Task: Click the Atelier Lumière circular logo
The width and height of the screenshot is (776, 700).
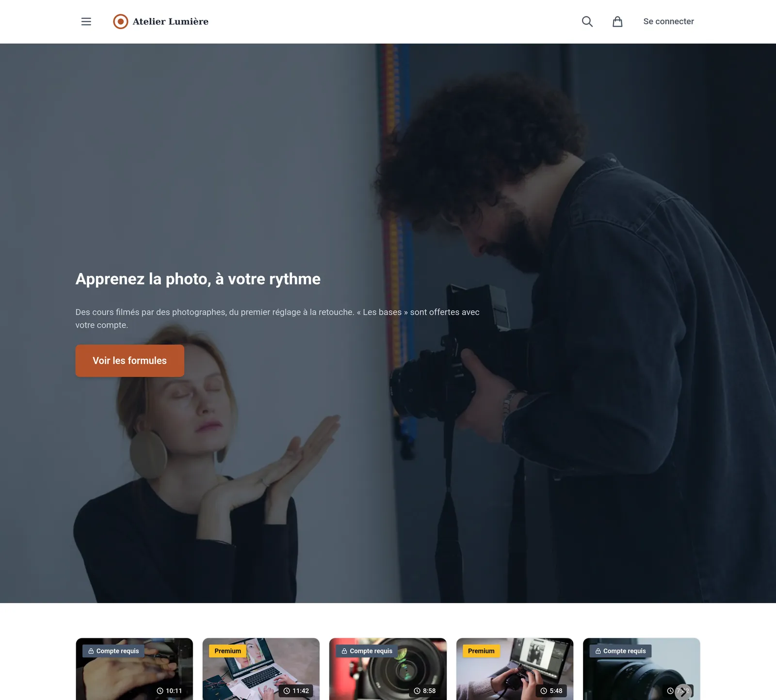Action: pos(121,21)
